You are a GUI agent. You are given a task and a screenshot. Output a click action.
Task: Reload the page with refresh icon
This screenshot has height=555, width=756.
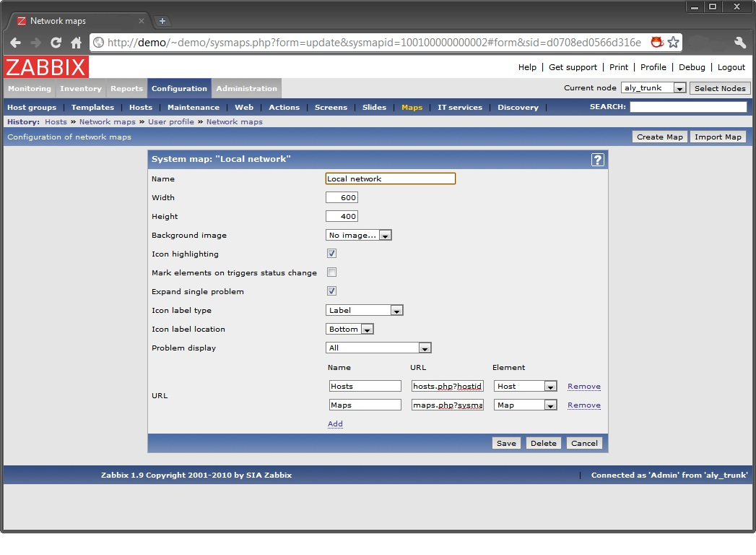point(56,43)
